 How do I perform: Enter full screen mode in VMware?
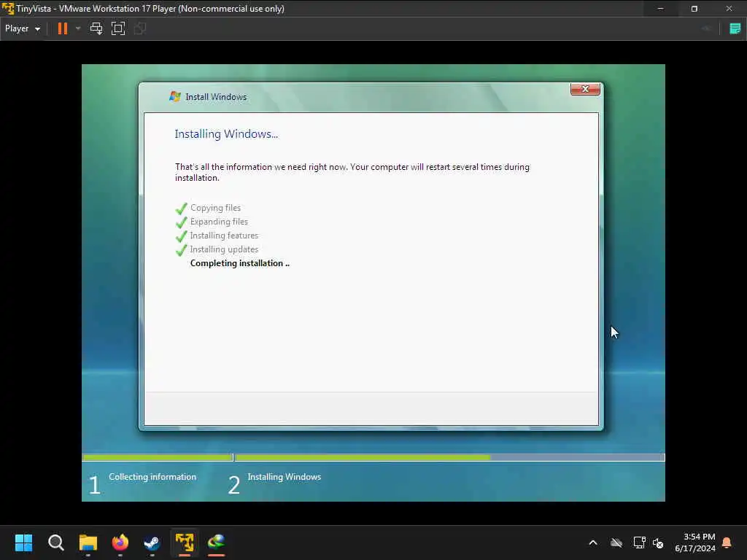pos(118,28)
